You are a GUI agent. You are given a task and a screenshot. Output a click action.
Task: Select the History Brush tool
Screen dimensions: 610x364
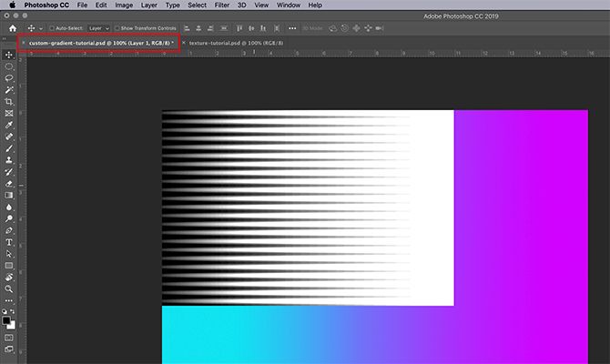tap(9, 172)
